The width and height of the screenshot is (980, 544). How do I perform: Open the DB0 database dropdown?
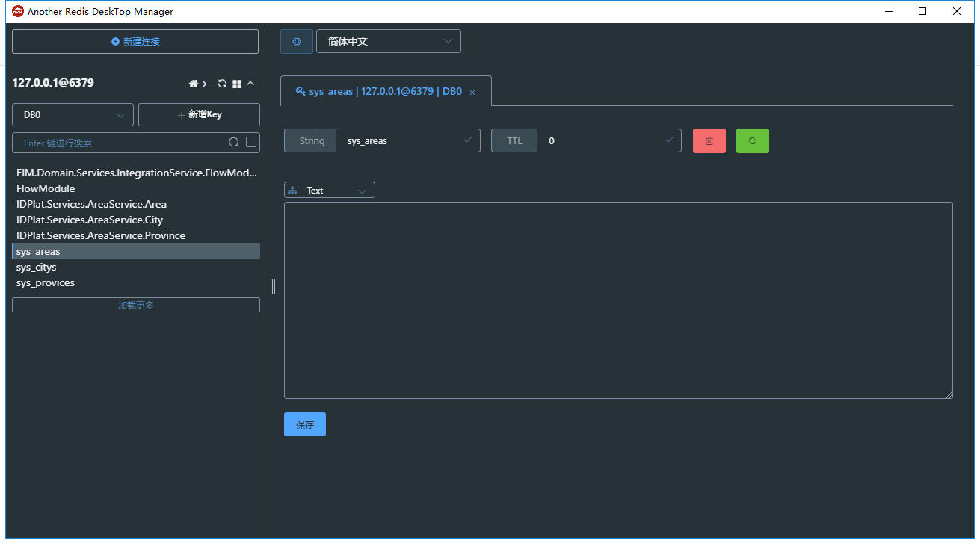click(x=73, y=115)
